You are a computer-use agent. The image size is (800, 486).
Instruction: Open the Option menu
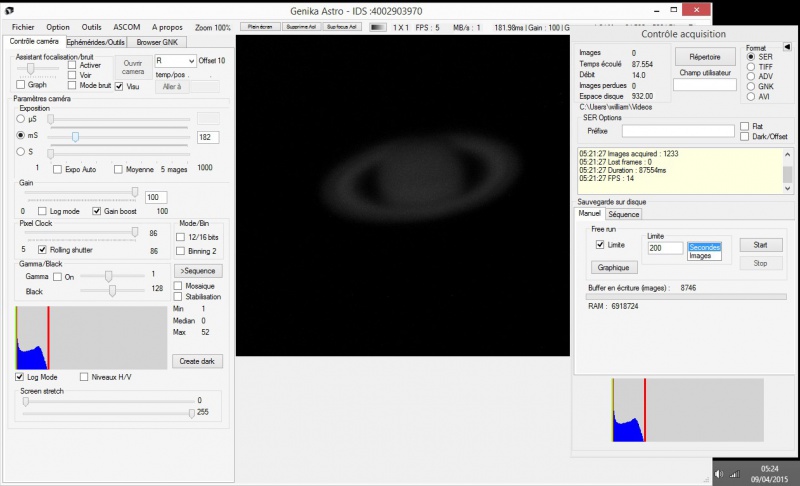pyautogui.click(x=58, y=27)
